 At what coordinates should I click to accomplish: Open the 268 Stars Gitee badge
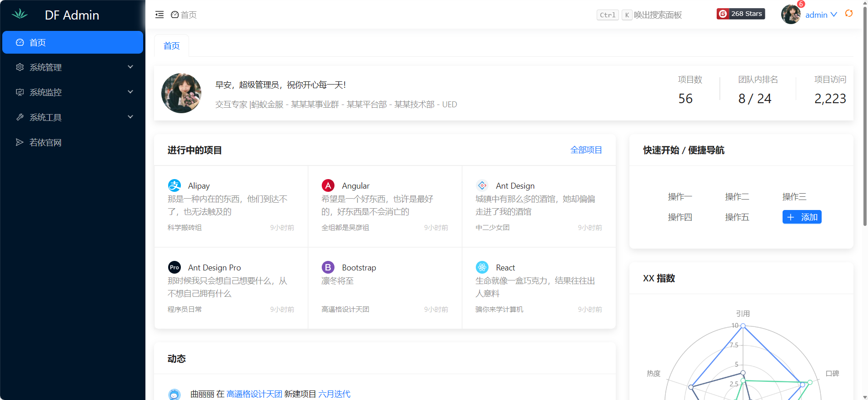click(741, 14)
